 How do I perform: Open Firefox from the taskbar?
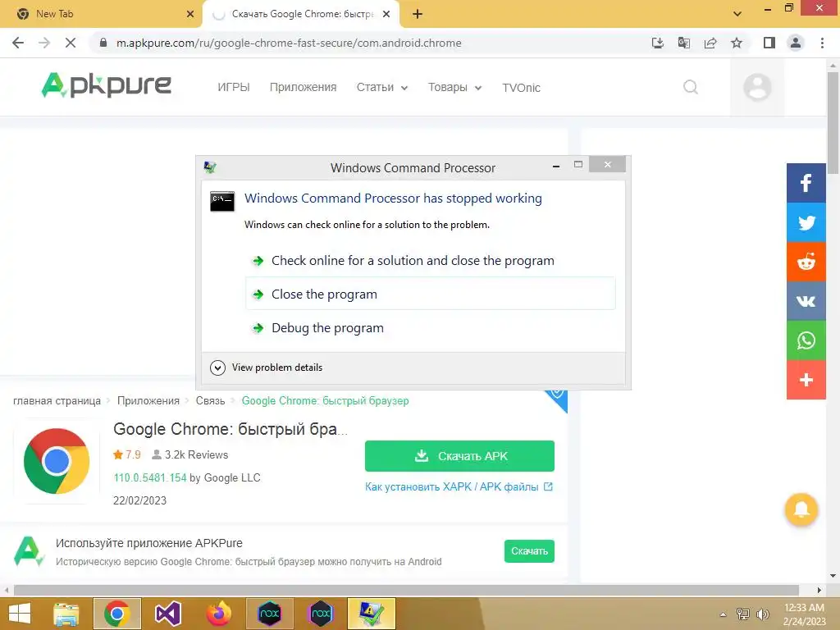[218, 614]
